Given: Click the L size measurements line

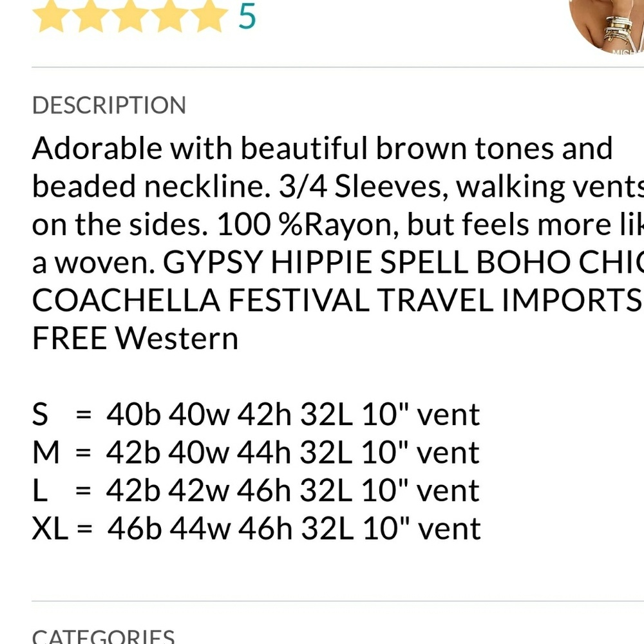Looking at the screenshot, I should pyautogui.click(x=256, y=491).
